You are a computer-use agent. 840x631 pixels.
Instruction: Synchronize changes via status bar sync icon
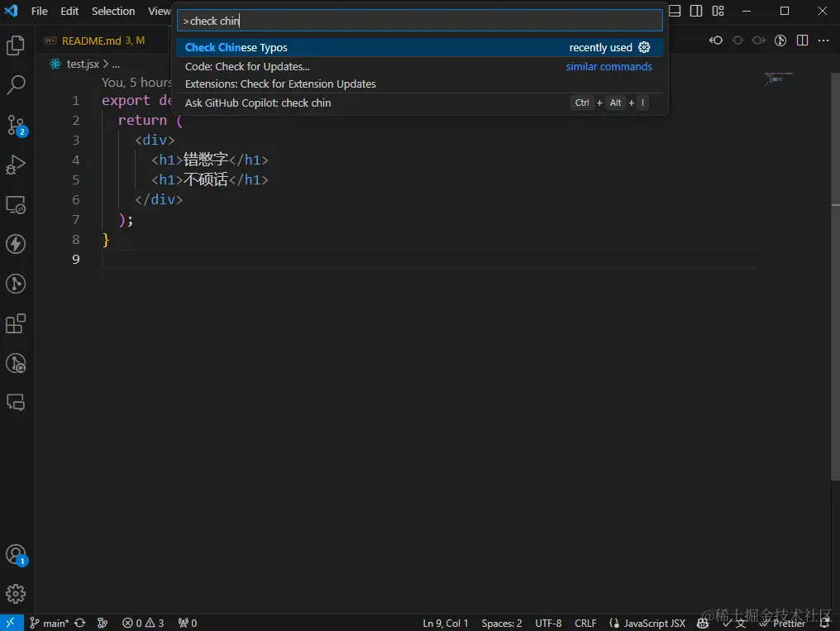(80, 623)
